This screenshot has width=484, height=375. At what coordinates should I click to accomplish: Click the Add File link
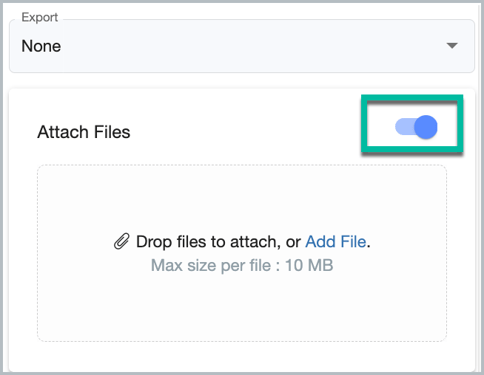[336, 241]
